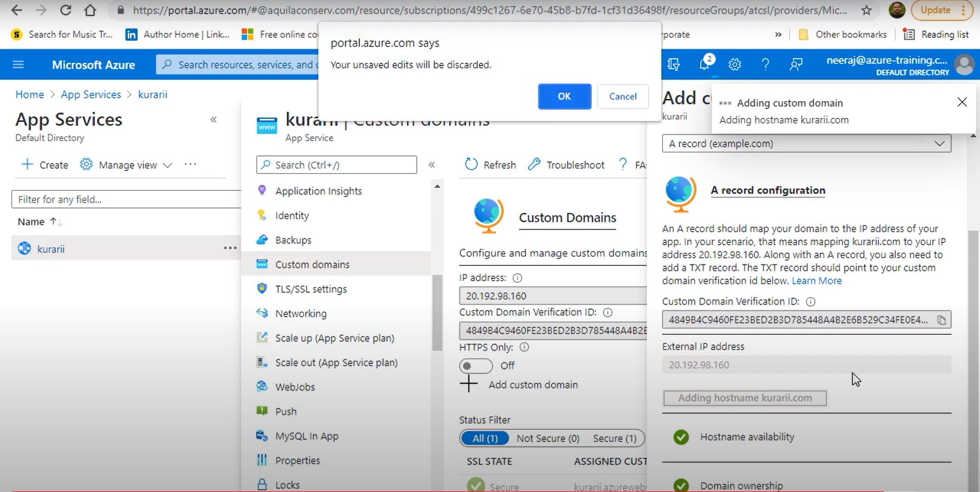Open TLS/SSL settings menu item
Screen dimensions: 980x492
tap(311, 289)
